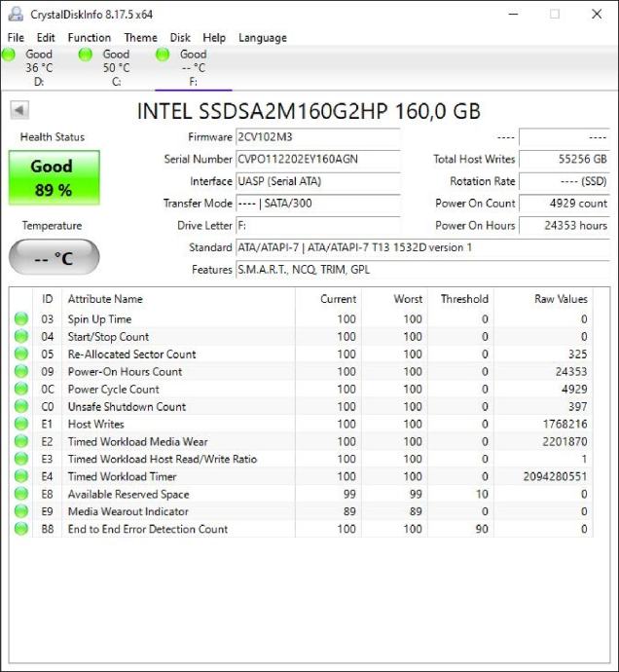Select the Re-Allocated Sector Count row

[x=302, y=354]
